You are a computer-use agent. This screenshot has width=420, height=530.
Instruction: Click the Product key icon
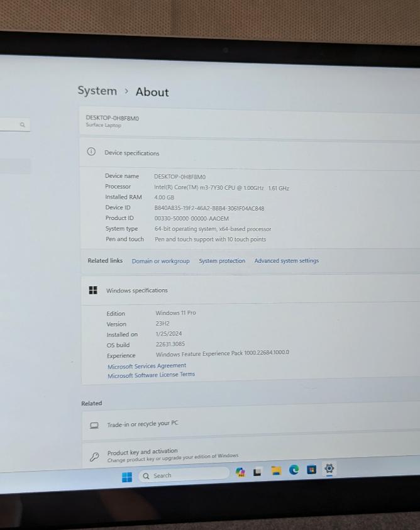point(94,457)
